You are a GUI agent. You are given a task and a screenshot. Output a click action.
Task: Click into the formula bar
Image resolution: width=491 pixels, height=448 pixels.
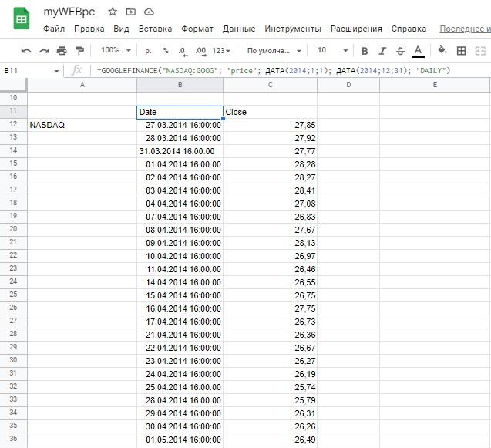291,70
